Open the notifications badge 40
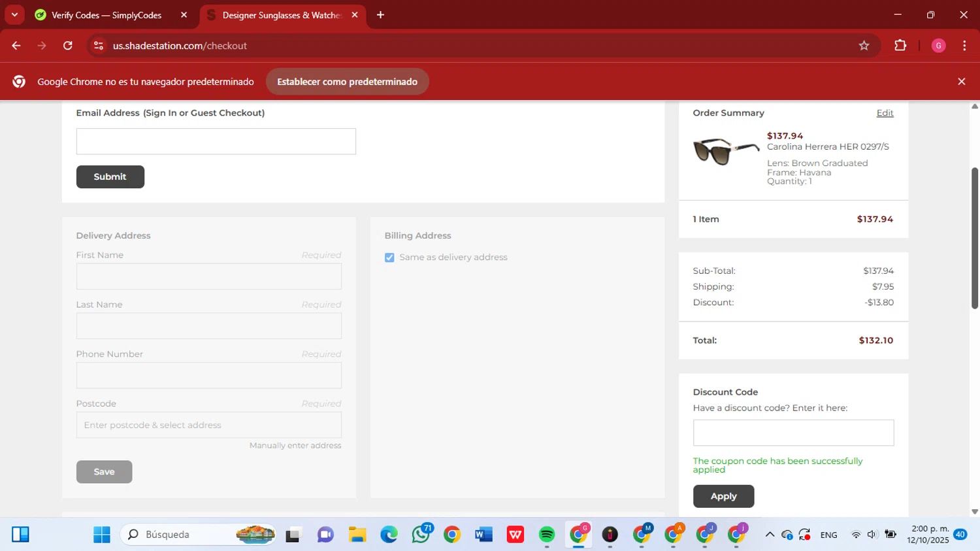This screenshot has height=551, width=980. 960,535
